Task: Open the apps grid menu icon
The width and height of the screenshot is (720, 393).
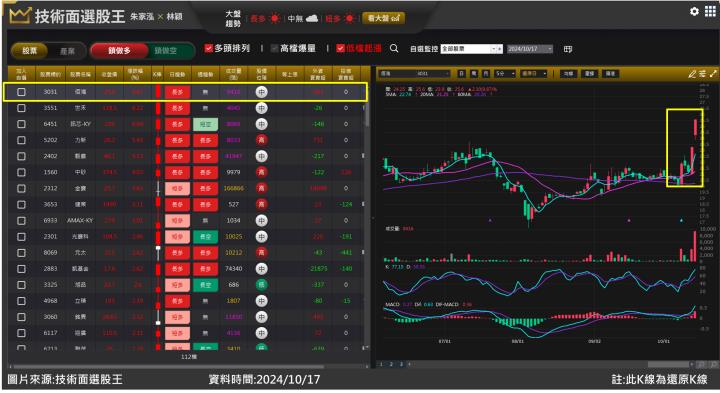Action: click(710, 11)
